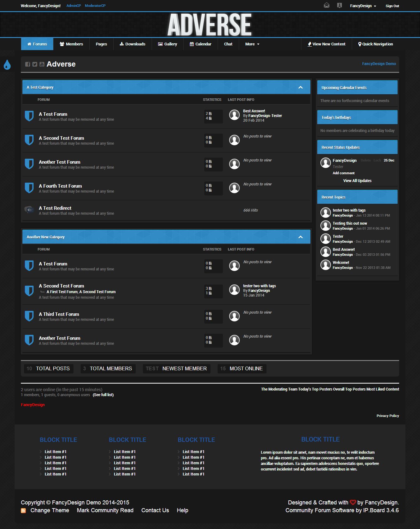Click the Facebook social icon

tap(28, 64)
